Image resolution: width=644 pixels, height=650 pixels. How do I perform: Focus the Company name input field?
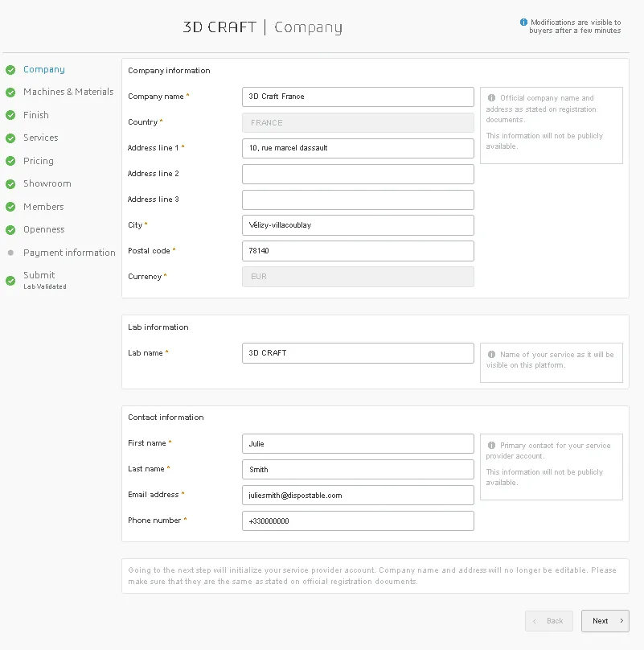tap(358, 97)
